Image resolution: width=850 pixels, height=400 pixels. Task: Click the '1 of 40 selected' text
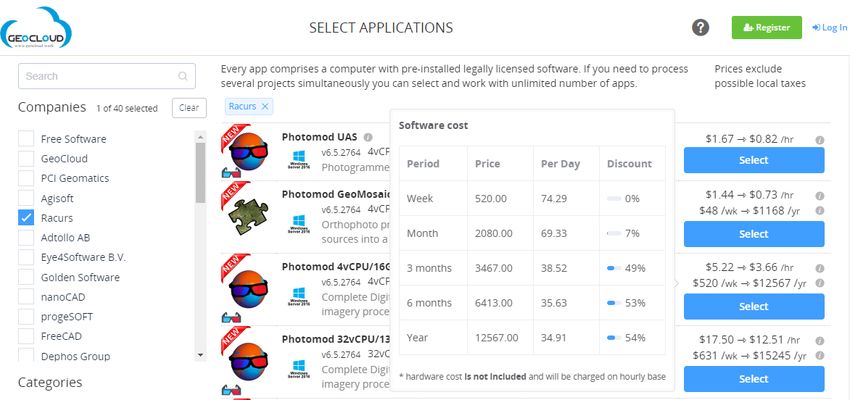[127, 108]
